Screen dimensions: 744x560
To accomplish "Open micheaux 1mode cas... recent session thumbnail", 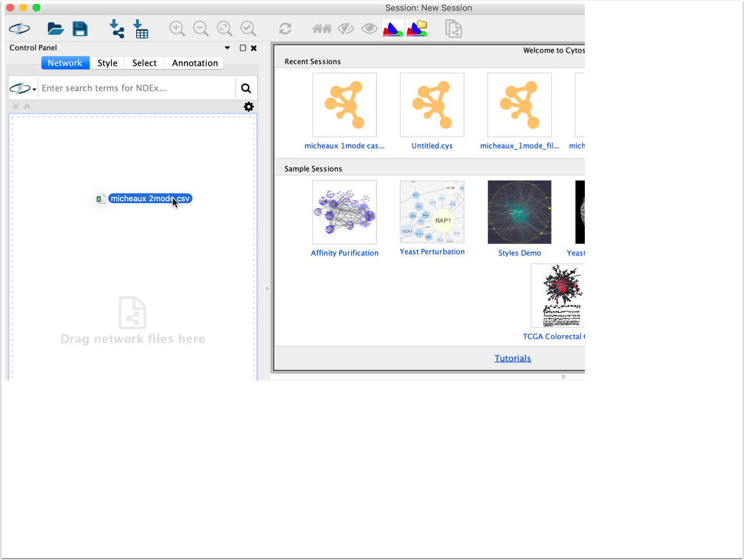I will point(345,105).
